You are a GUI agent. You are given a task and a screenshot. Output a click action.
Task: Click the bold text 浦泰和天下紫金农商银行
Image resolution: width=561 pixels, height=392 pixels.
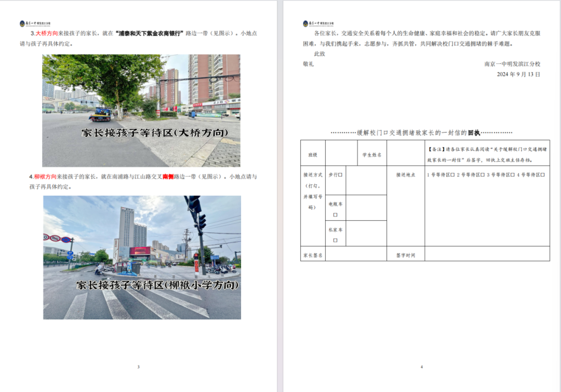(150, 33)
